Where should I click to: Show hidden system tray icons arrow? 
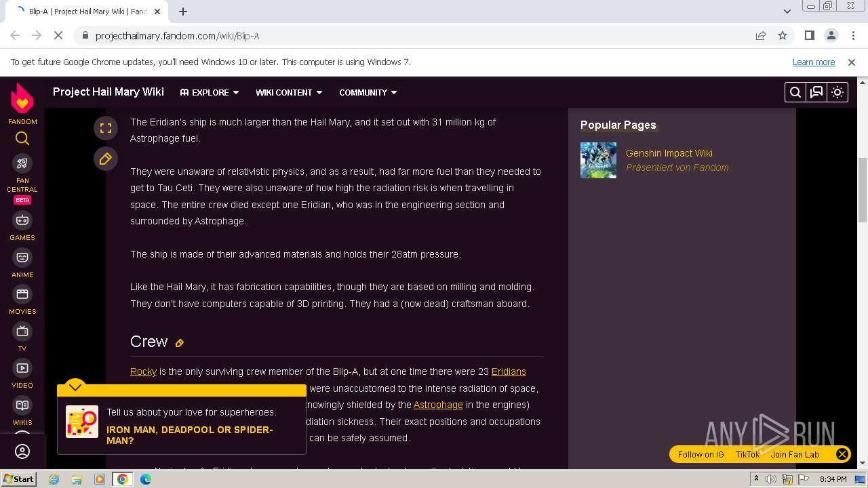click(756, 479)
